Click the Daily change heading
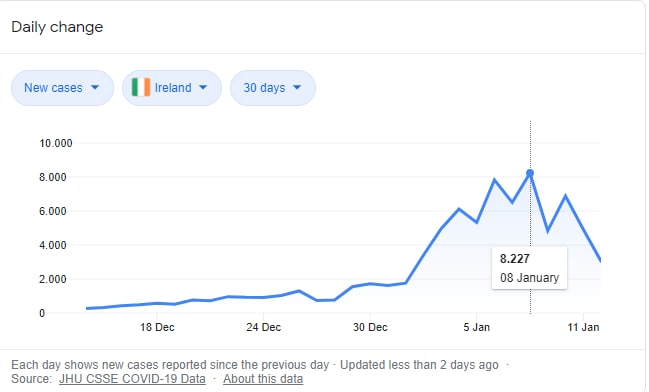The image size is (649, 392). 57,27
